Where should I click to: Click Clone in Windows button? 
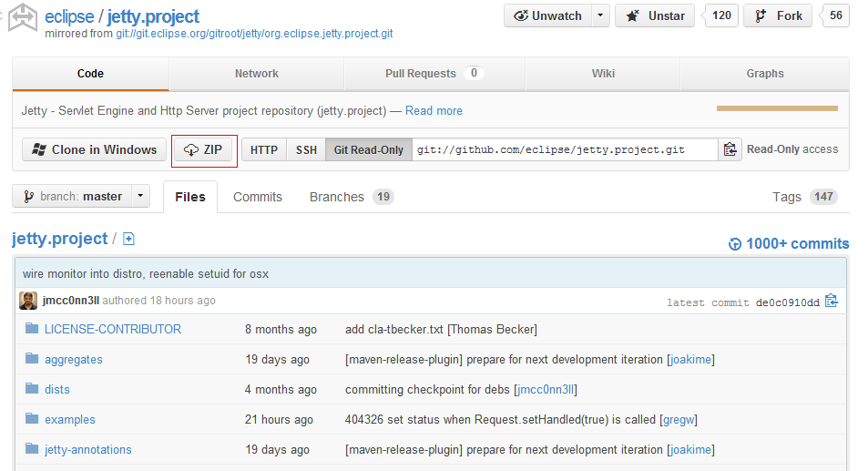[94, 149]
